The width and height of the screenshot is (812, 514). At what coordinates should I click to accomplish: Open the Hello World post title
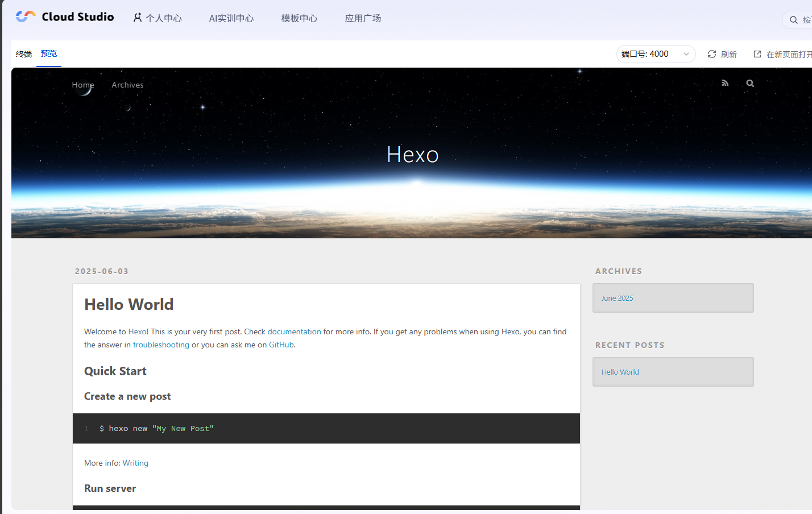(129, 304)
